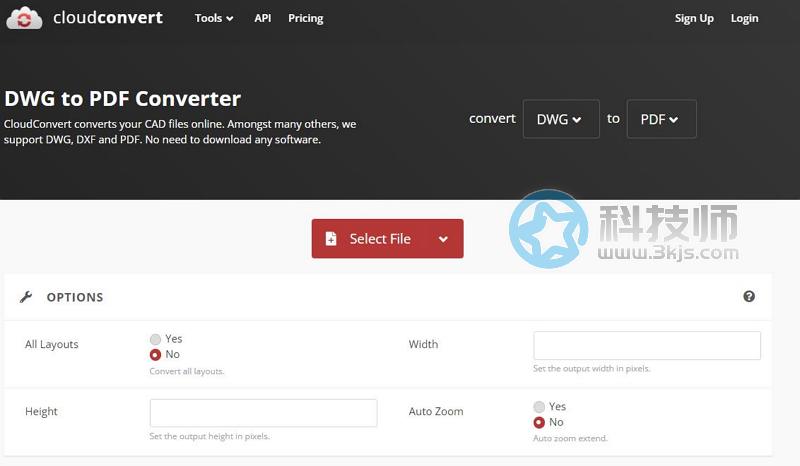Focus the Height input field
Screen dimensions: 800x466
click(x=263, y=413)
